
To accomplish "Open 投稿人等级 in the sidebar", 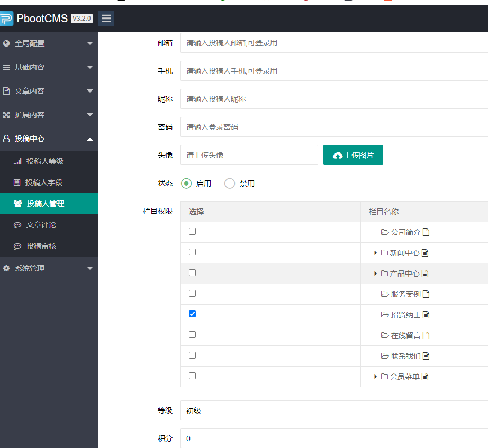I will coord(45,161).
